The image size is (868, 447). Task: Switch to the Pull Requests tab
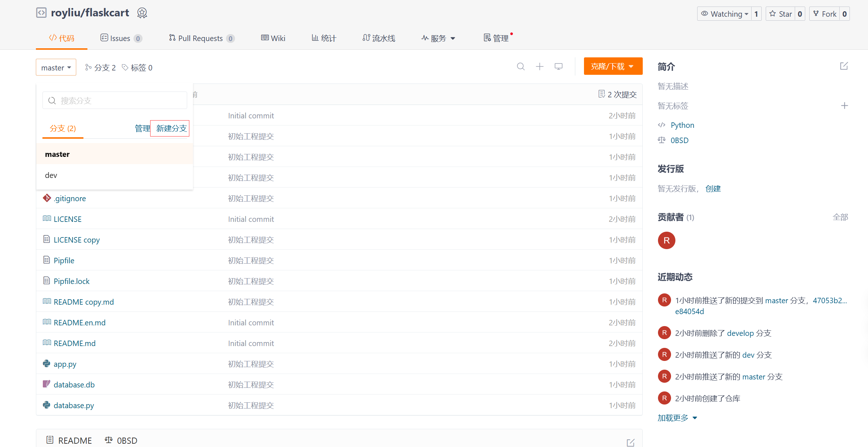coord(200,38)
